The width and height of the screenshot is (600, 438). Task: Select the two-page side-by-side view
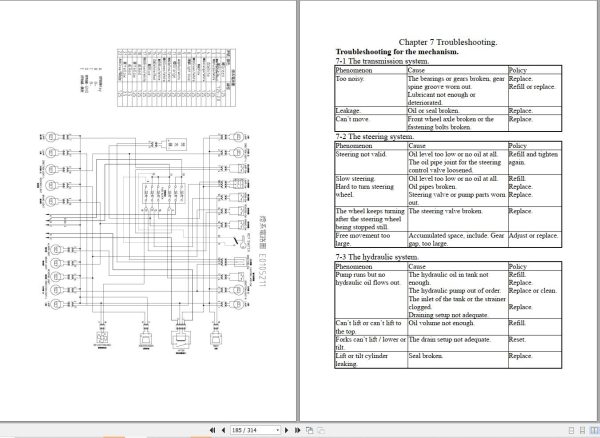(x=594, y=430)
